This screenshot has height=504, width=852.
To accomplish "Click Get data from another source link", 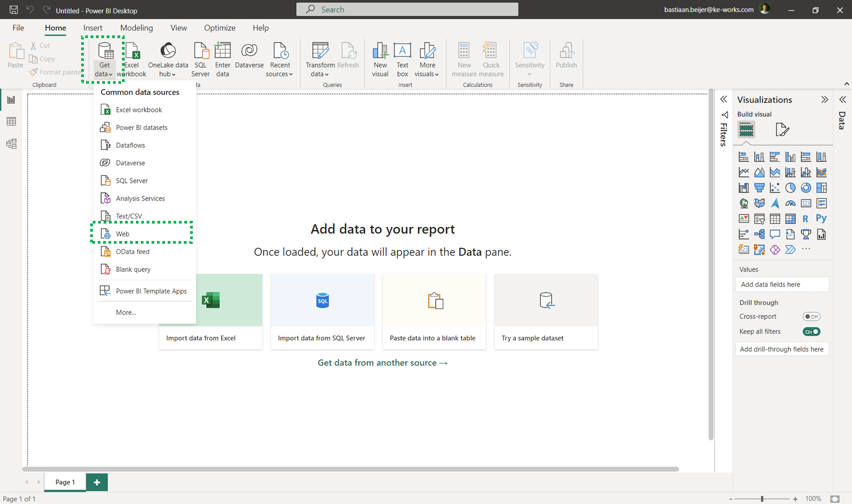I will tap(383, 363).
